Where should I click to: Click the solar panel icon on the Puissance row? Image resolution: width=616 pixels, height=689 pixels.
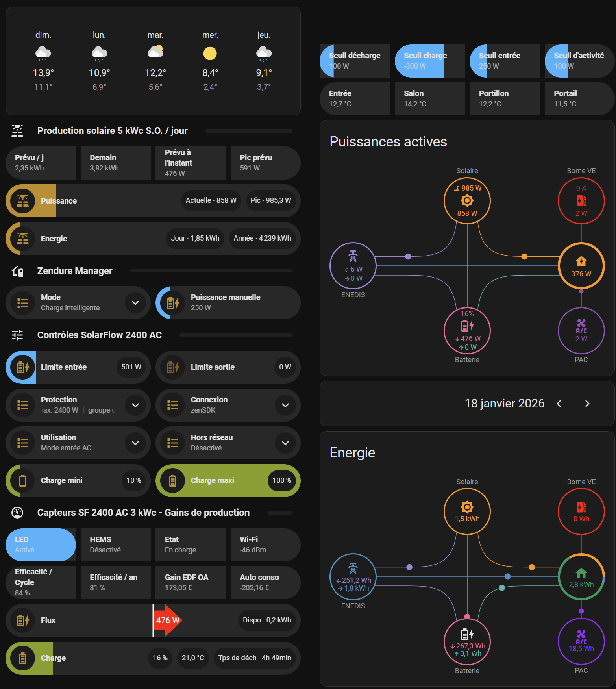tap(23, 201)
